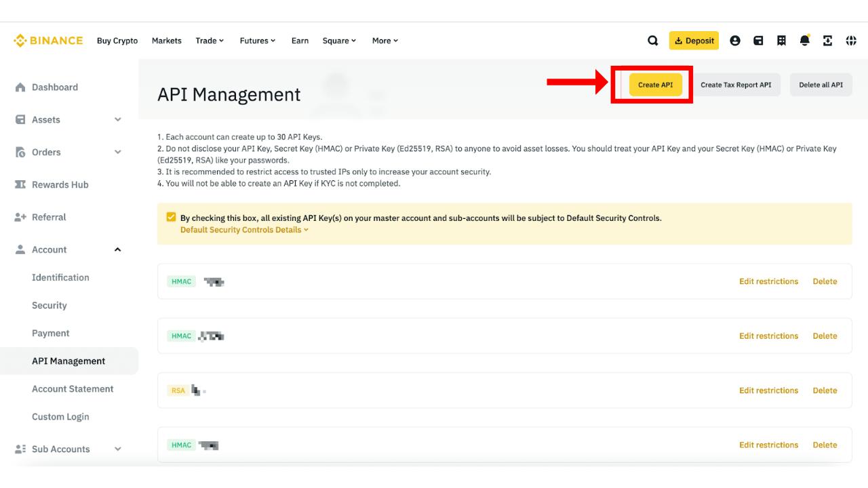This screenshot has height=488, width=868.
Task: Expand the Orders sidebar chevron
Action: [118, 152]
